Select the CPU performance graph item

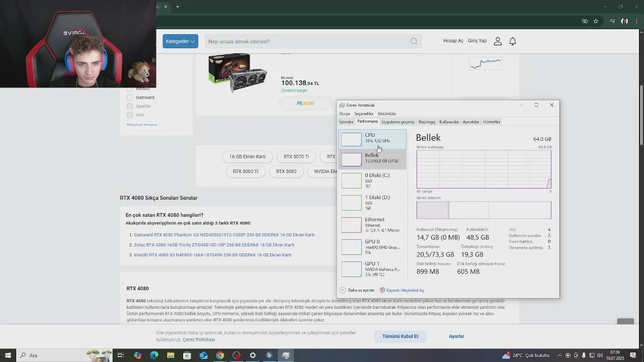coord(372,139)
